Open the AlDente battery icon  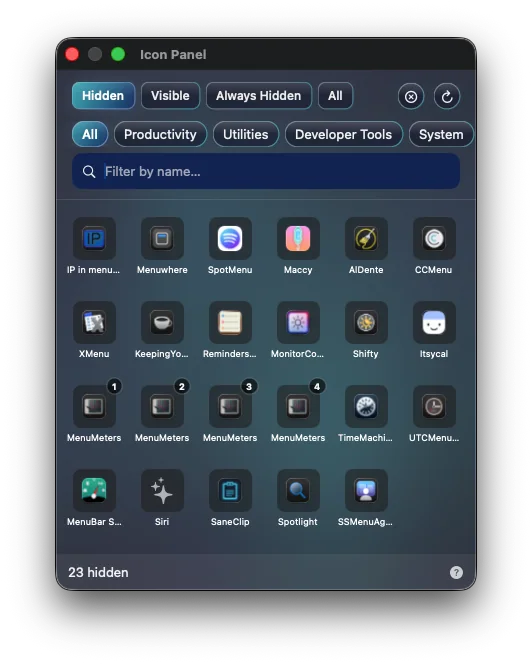tap(366, 238)
